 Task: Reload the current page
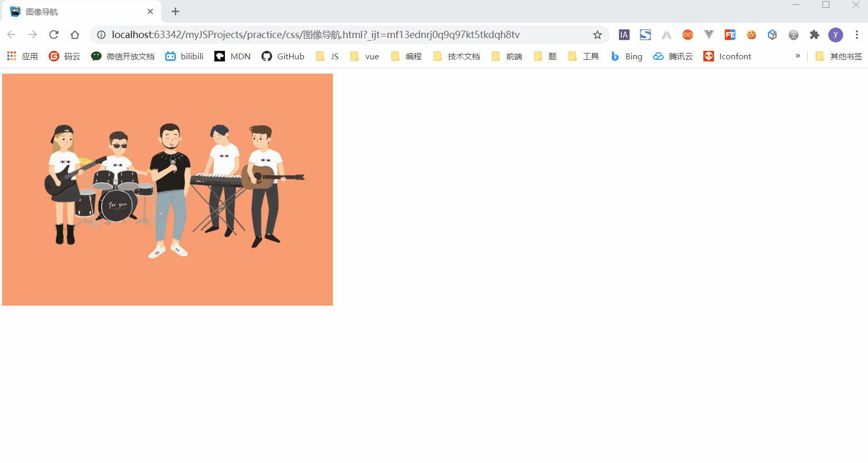tap(54, 34)
